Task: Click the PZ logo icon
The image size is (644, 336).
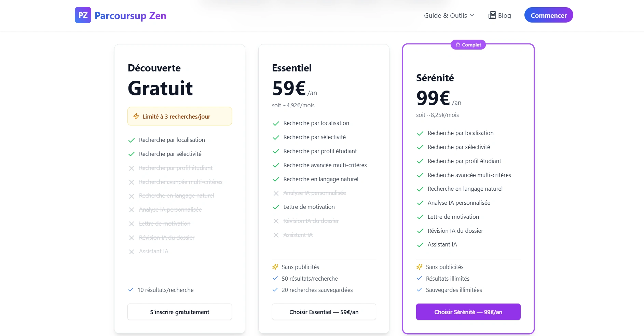Action: click(x=83, y=15)
